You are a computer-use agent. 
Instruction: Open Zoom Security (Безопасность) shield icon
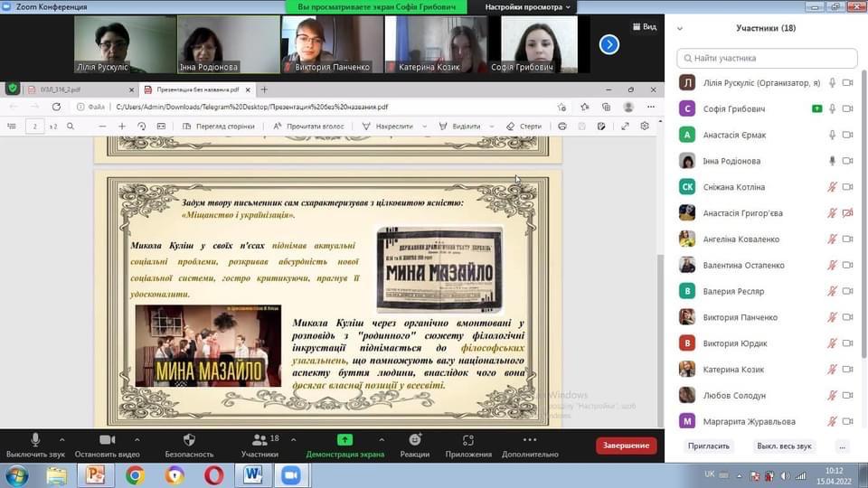click(x=188, y=439)
